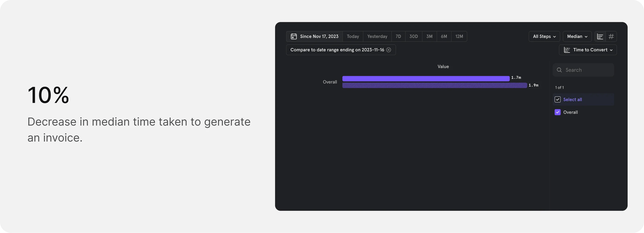Click the search magnifier icon
Image resolution: width=644 pixels, height=233 pixels.
[559, 70]
